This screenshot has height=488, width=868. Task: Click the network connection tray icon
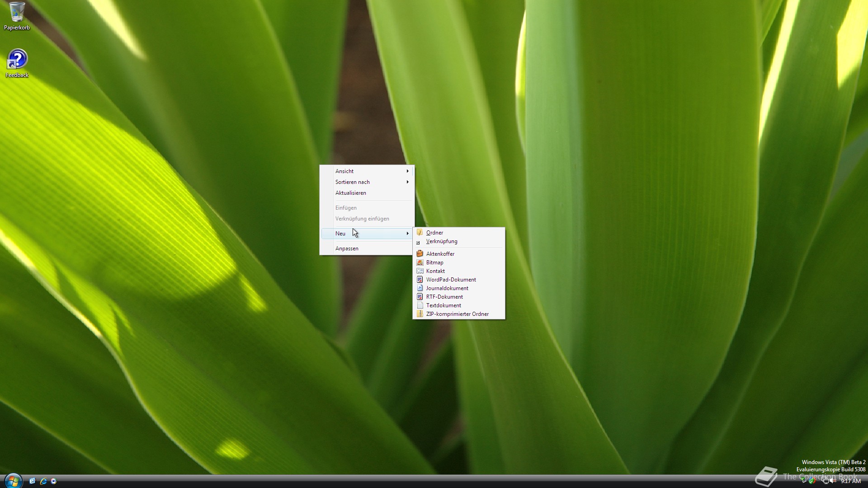(x=825, y=481)
